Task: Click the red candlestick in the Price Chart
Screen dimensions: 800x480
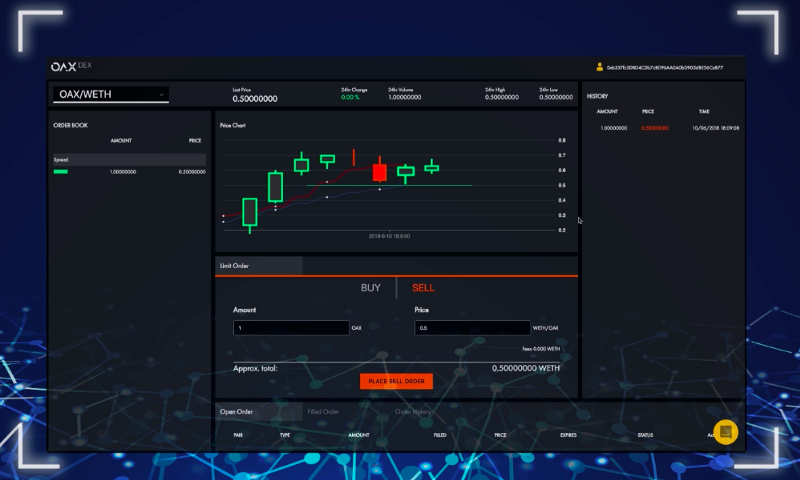Action: 379,172
